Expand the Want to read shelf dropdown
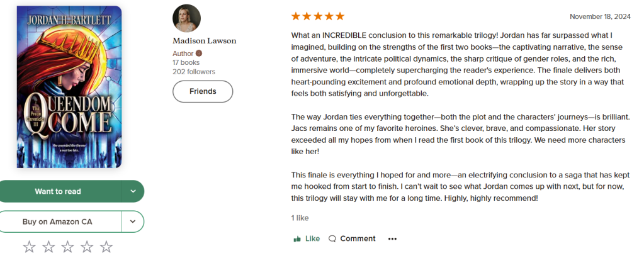Viewport: 644px width, 258px height. pos(133,191)
